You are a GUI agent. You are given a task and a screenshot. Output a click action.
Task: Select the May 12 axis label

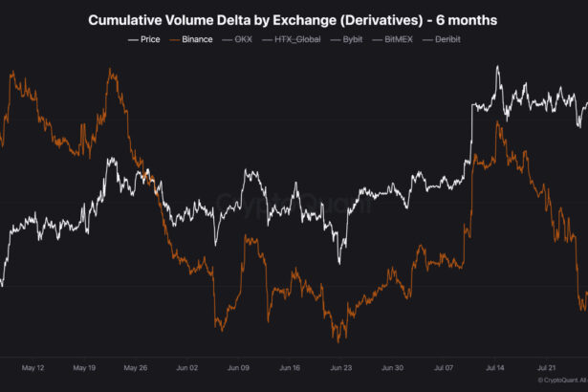pyautogui.click(x=33, y=365)
